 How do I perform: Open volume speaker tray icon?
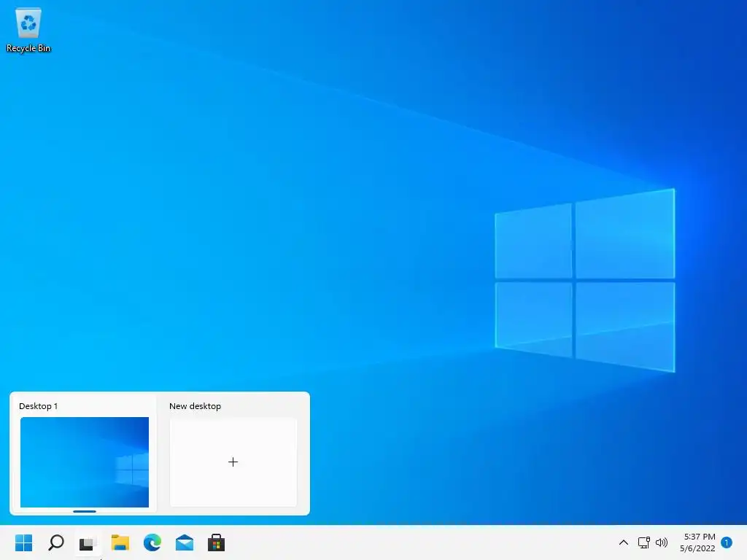(662, 542)
